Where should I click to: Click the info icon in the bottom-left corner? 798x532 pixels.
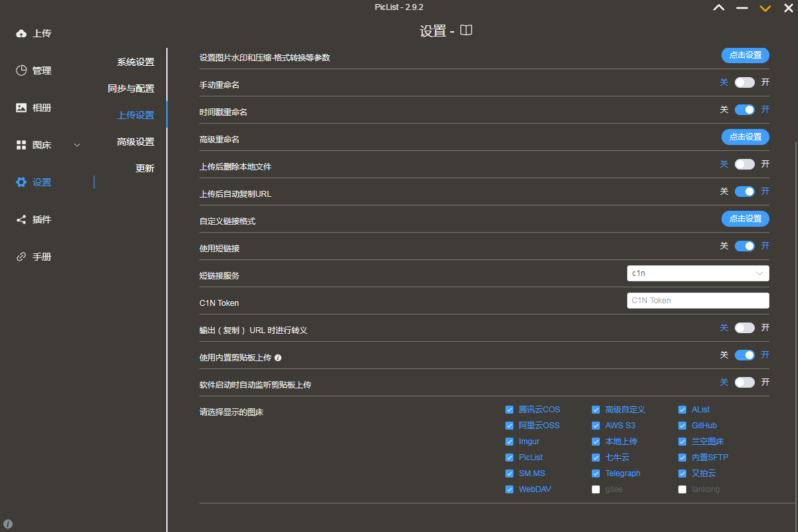point(8,524)
